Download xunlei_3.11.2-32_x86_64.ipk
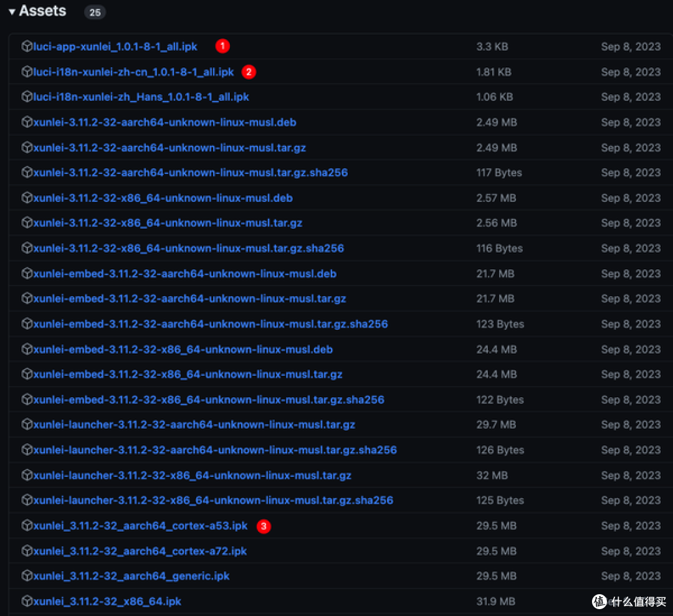 point(107,601)
